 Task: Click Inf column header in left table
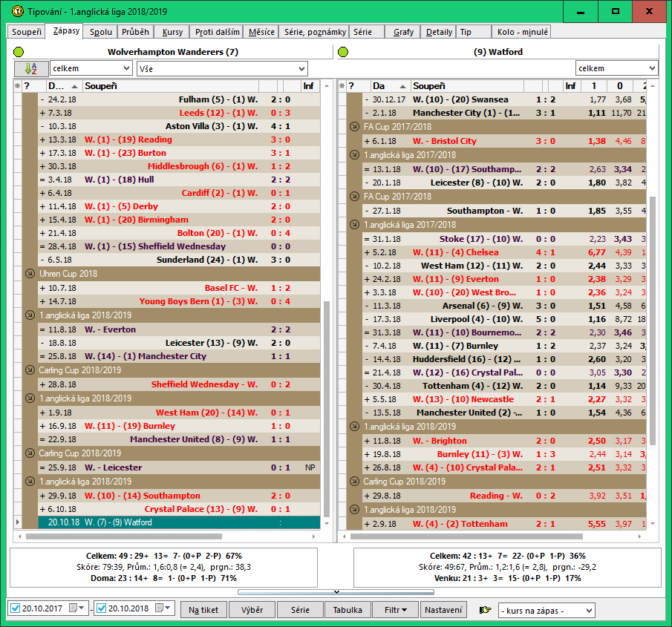click(309, 86)
